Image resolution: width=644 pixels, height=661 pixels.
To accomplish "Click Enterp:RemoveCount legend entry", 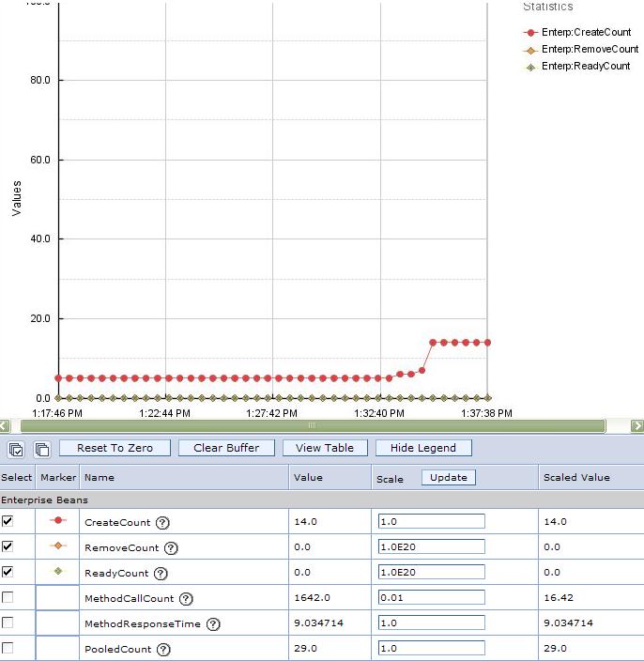I will coord(581,50).
